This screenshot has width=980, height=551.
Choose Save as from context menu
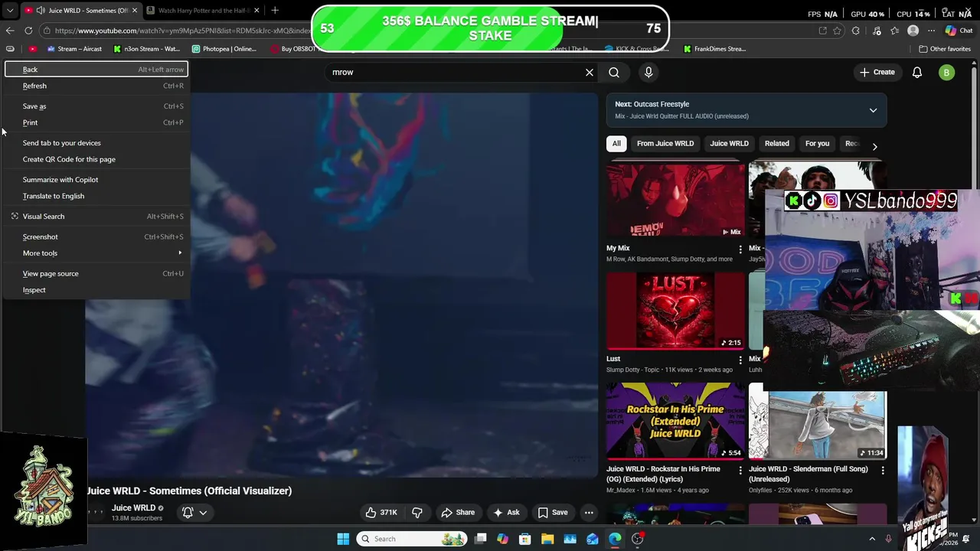(96, 106)
